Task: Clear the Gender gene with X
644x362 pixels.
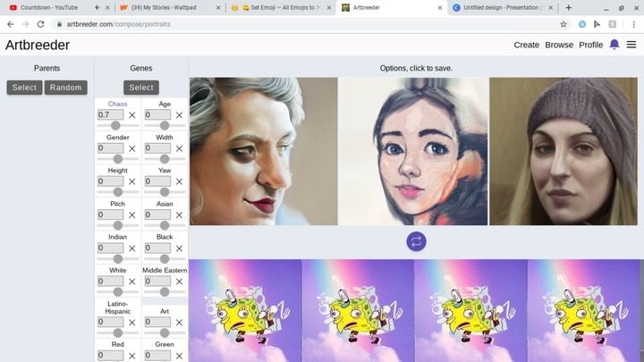Action: (132, 148)
